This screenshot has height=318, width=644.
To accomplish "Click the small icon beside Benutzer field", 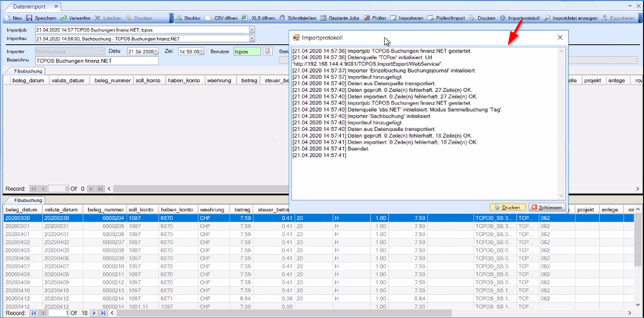I will 267,51.
